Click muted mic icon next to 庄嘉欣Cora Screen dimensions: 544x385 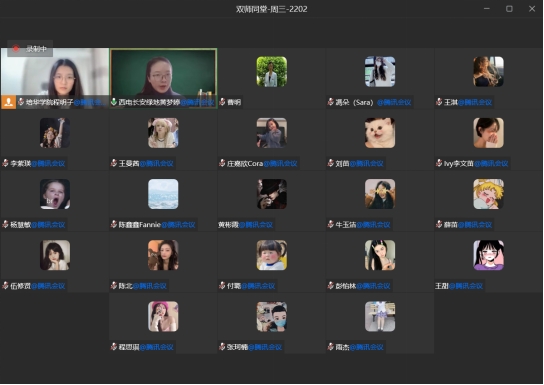(x=222, y=163)
